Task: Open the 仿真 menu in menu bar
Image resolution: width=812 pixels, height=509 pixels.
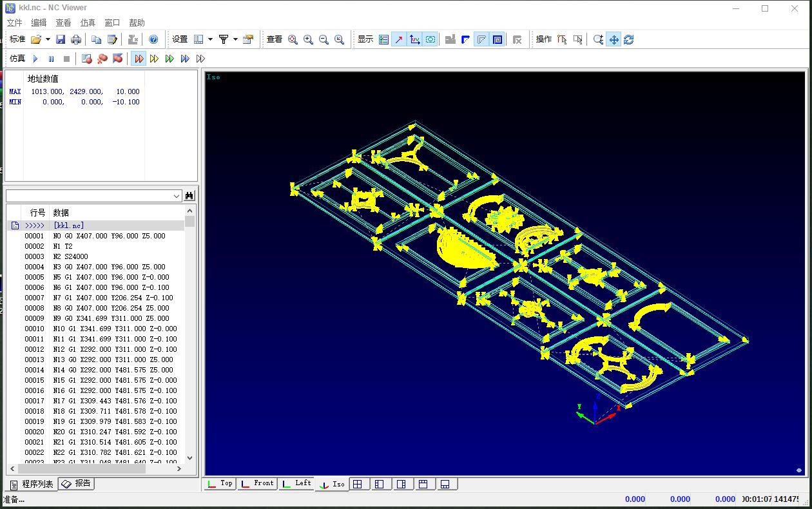Action: [x=88, y=23]
